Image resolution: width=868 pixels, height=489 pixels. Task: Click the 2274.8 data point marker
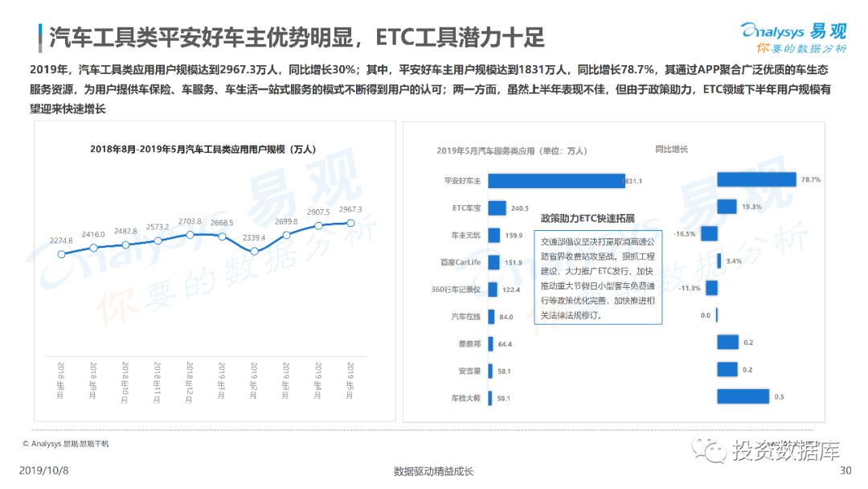coord(61,254)
